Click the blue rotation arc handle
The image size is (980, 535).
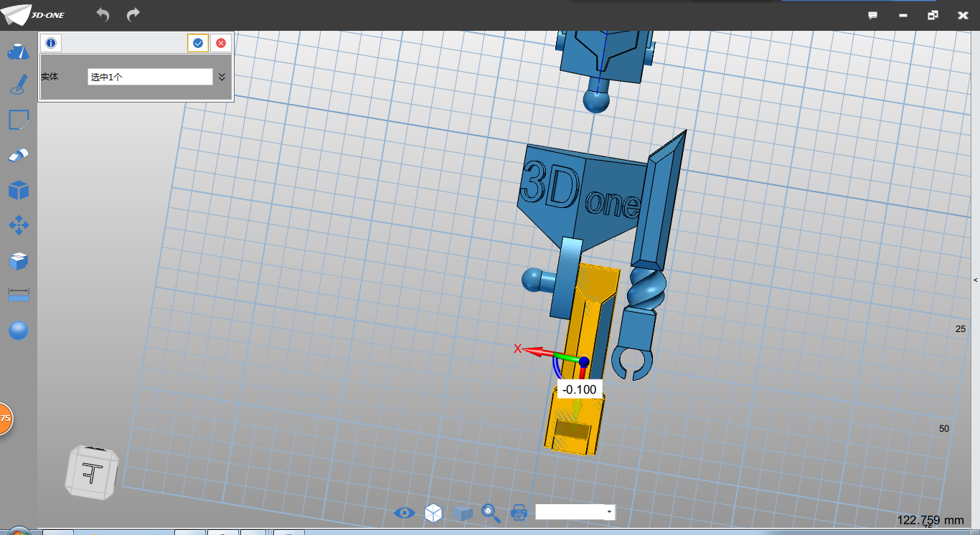557,369
